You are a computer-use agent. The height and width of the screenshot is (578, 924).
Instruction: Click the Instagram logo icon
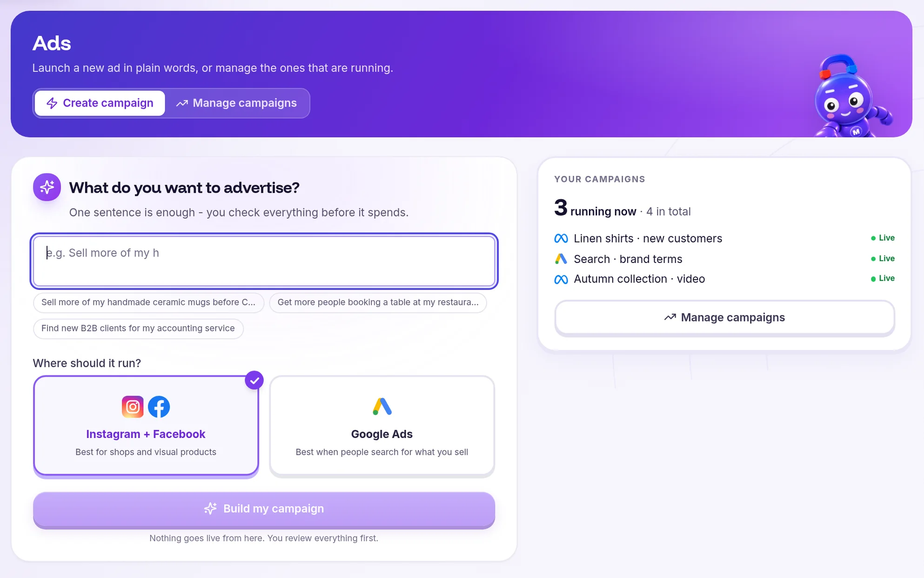coord(133,407)
